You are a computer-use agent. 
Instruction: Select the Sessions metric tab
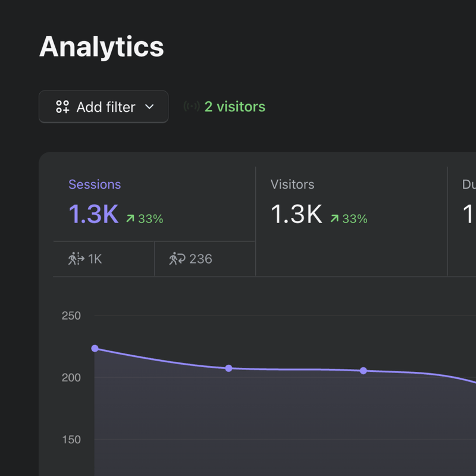pyautogui.click(x=155, y=203)
